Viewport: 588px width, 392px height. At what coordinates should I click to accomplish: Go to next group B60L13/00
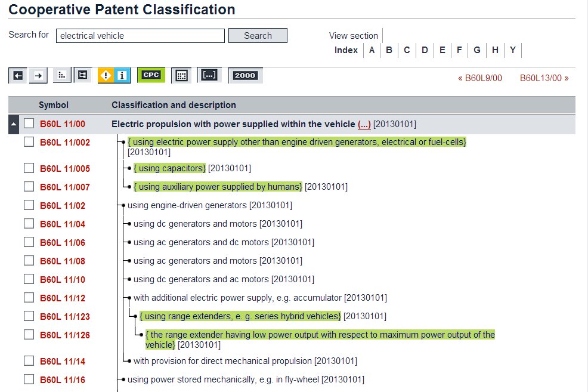tap(544, 78)
